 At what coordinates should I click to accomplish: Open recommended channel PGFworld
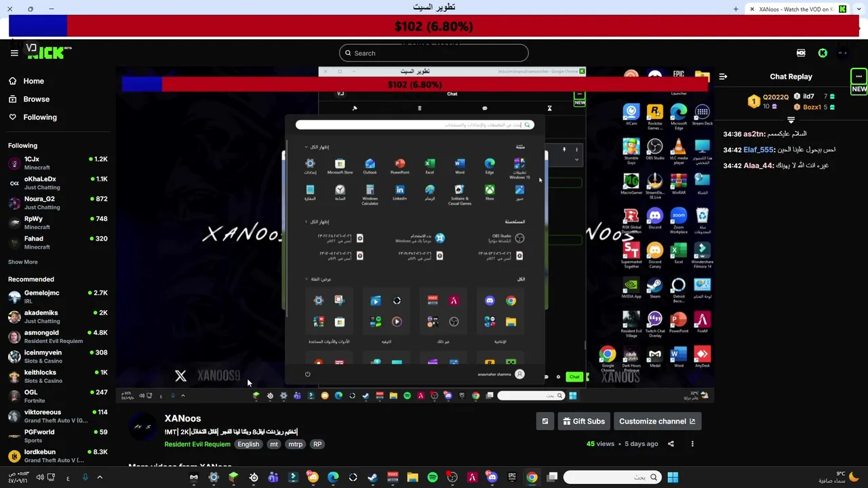(58, 436)
